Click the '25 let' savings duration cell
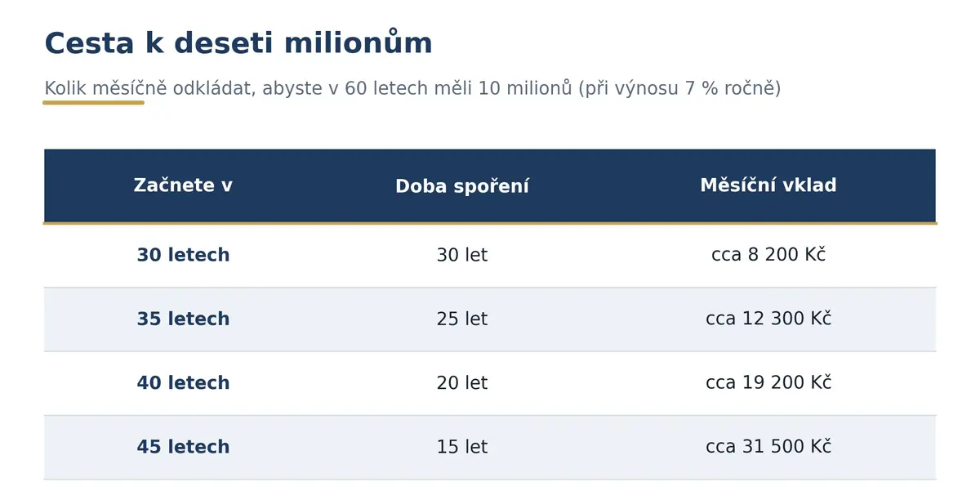Viewport: 980px width, 500px height. pos(462,319)
